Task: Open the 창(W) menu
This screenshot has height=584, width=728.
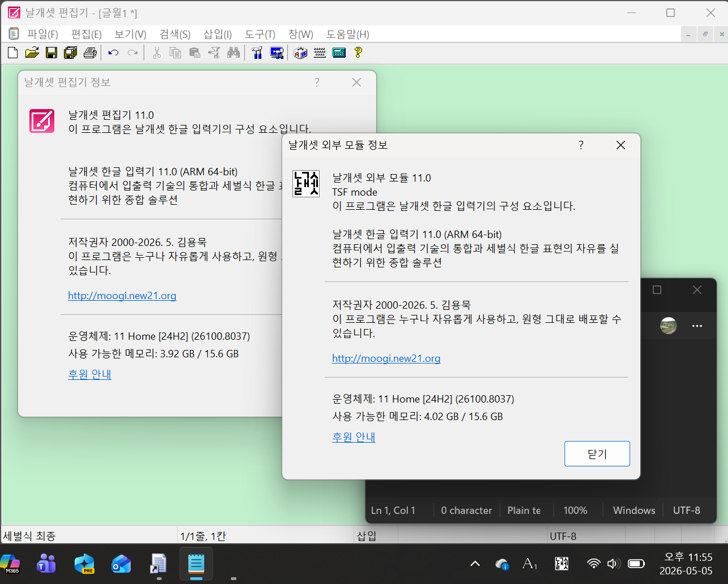Action: [x=301, y=34]
